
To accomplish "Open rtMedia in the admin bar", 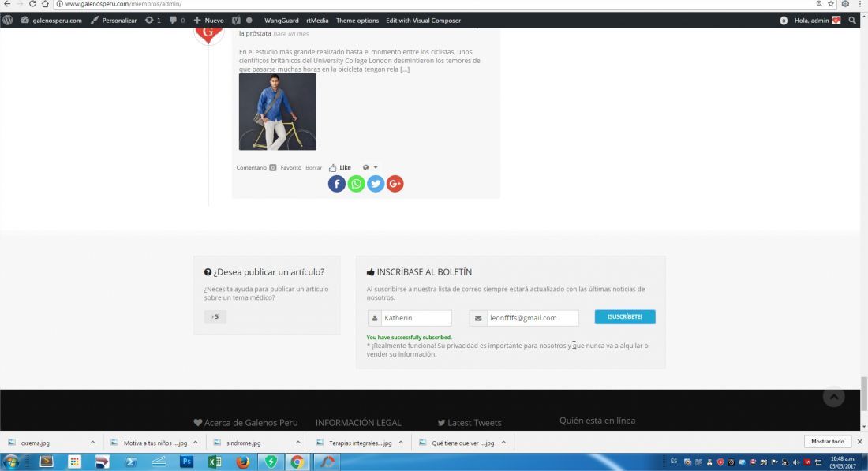I will [x=317, y=21].
